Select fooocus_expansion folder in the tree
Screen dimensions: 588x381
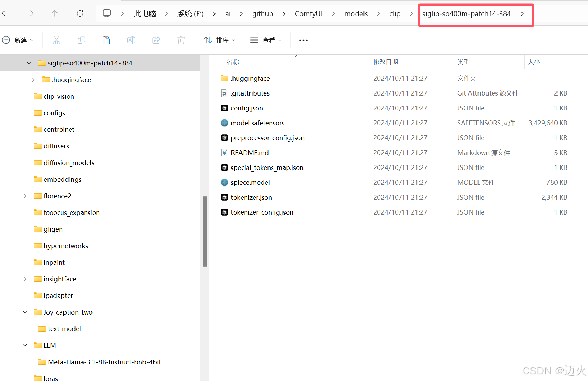pyautogui.click(x=67, y=212)
